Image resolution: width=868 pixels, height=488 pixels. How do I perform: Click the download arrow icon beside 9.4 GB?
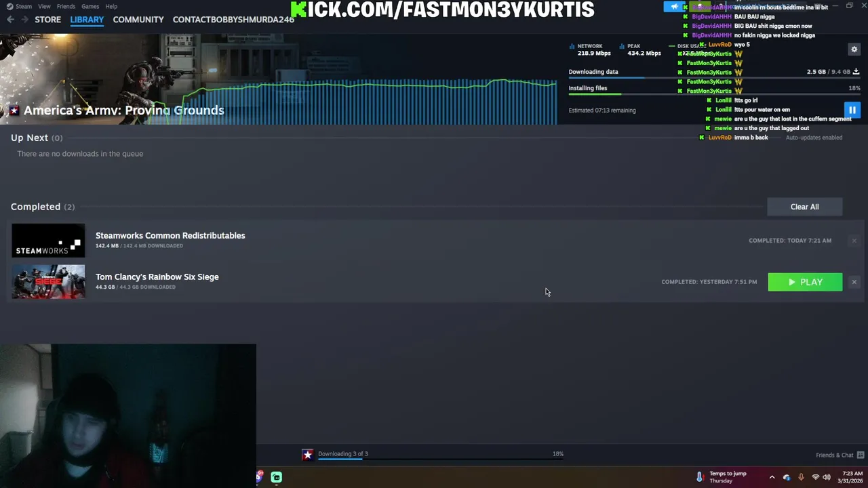856,71
